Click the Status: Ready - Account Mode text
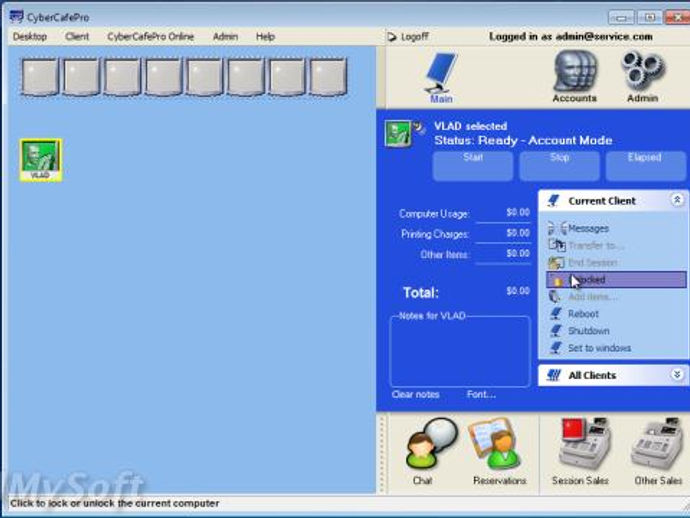This screenshot has width=690, height=518. pyautogui.click(x=523, y=140)
